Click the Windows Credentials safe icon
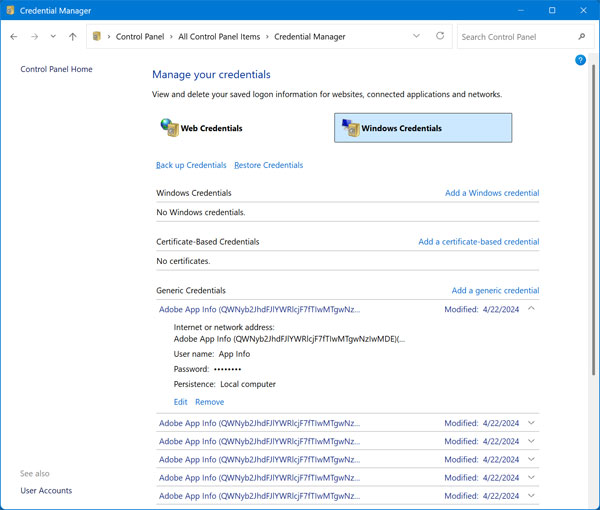The width and height of the screenshot is (600, 510). [x=351, y=127]
